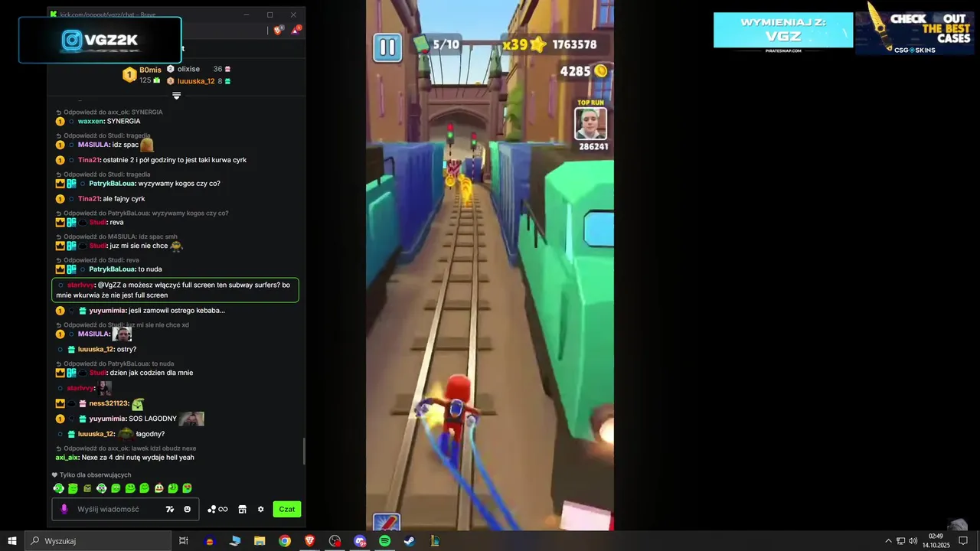Open the Top Run player avatar
The width and height of the screenshot is (980, 551).
point(590,124)
